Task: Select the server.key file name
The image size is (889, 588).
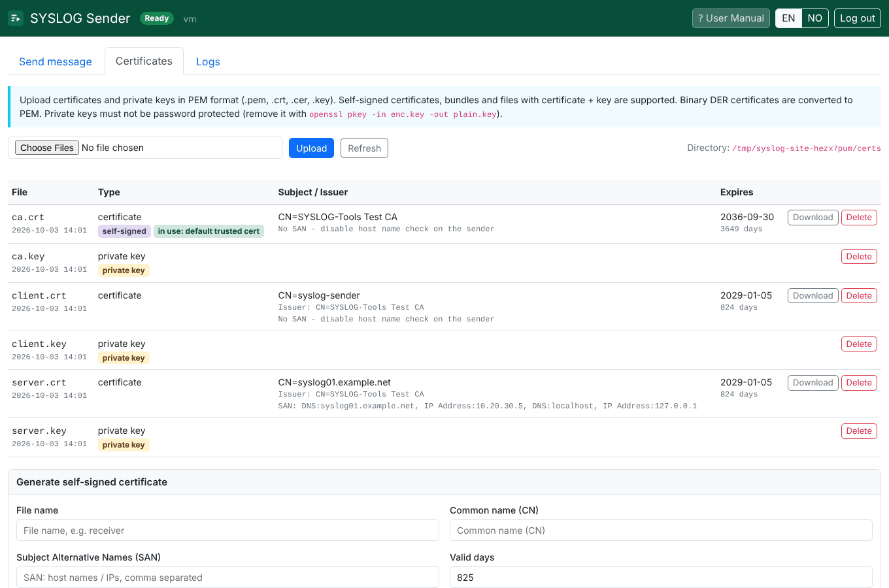Action: point(39,431)
